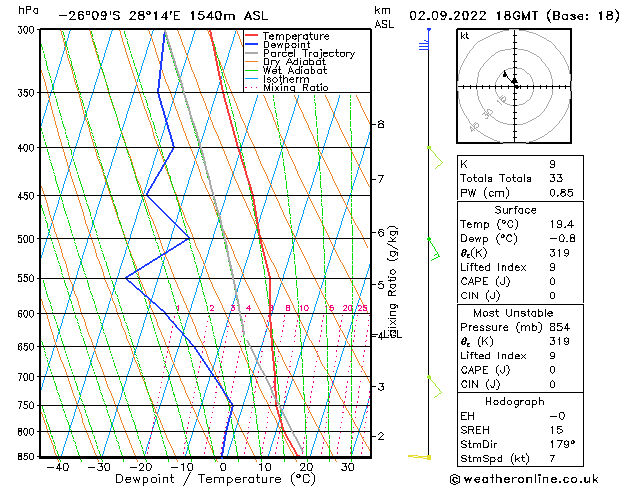Screen dimensions: 629x486
Task: Click the 2 km altitude tick label
Action: click(381, 436)
